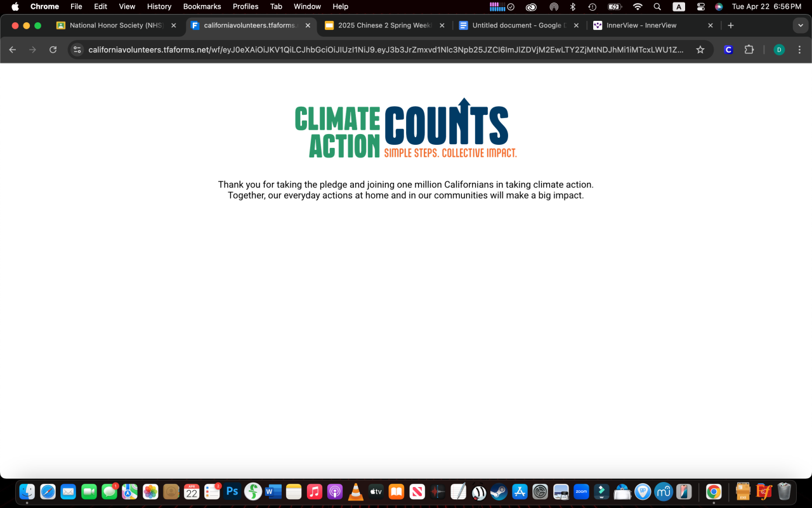812x508 pixels.
Task: Open Music app from the Dock
Action: 315,491
